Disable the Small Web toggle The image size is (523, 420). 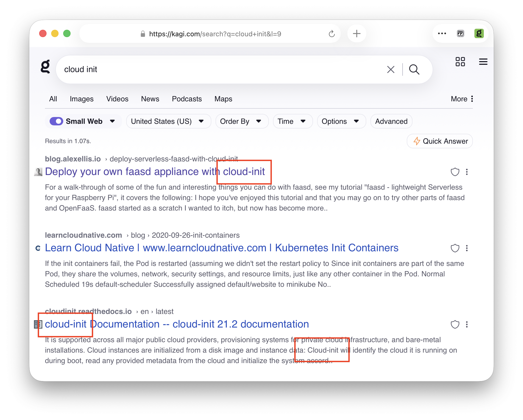tap(56, 121)
